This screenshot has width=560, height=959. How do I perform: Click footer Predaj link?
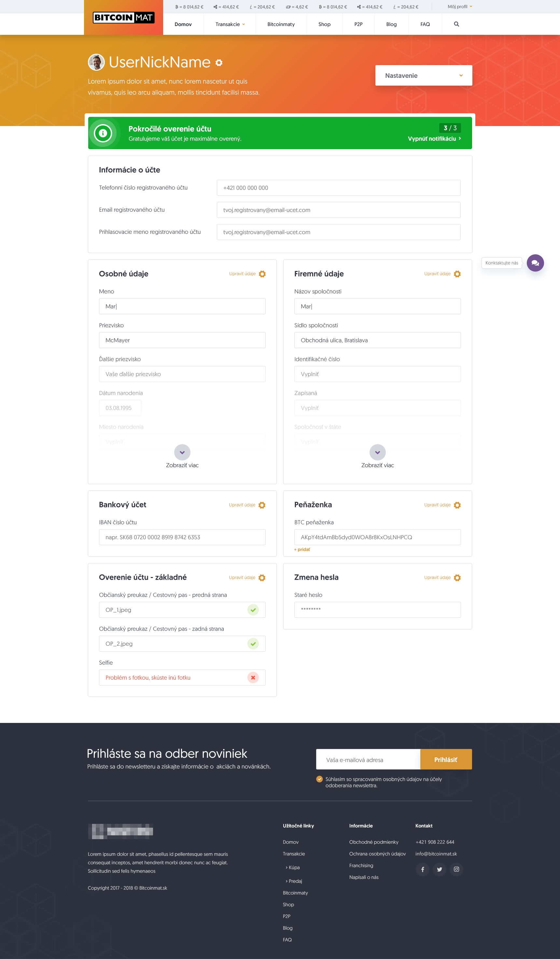(x=294, y=881)
